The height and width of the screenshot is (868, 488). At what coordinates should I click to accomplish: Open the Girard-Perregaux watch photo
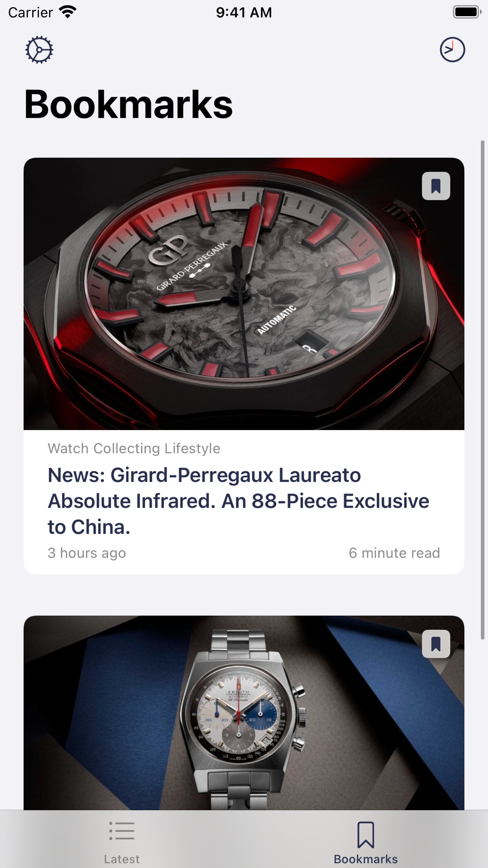(244, 294)
